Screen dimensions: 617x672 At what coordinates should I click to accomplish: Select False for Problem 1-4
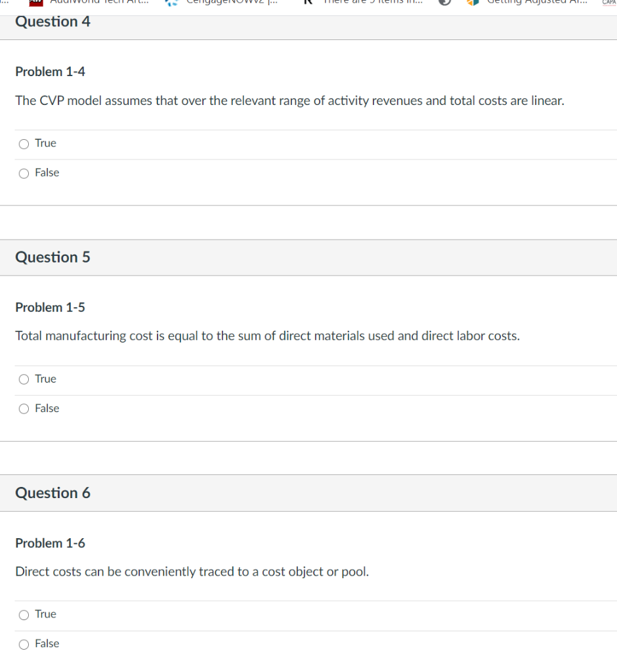[23, 173]
